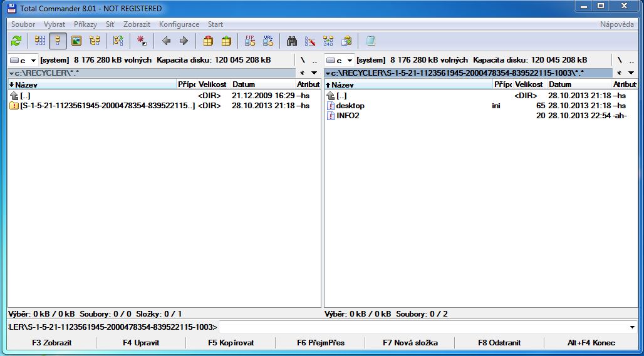
Task: Sort left panel by Atribut column
Action: click(x=308, y=84)
